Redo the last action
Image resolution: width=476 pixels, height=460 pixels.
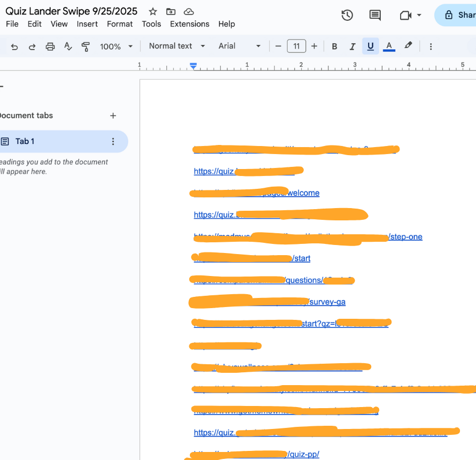(x=32, y=47)
